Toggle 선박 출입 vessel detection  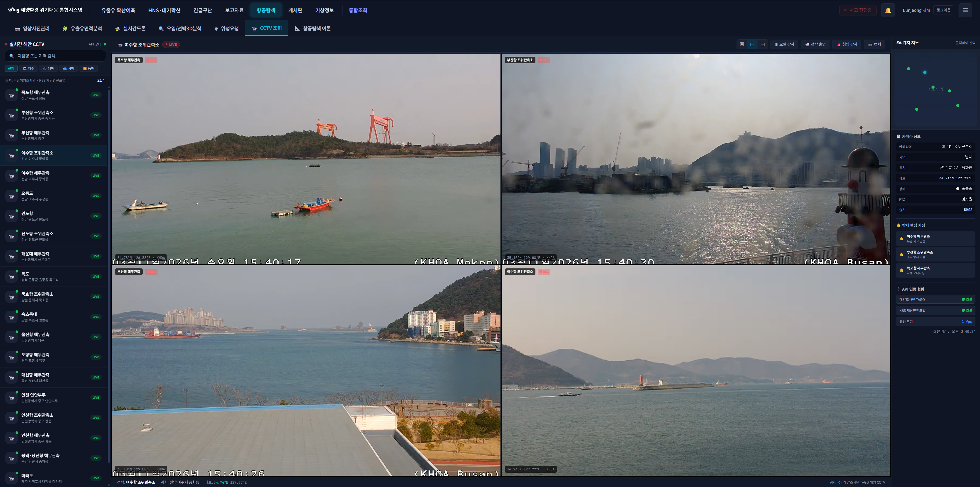point(815,44)
